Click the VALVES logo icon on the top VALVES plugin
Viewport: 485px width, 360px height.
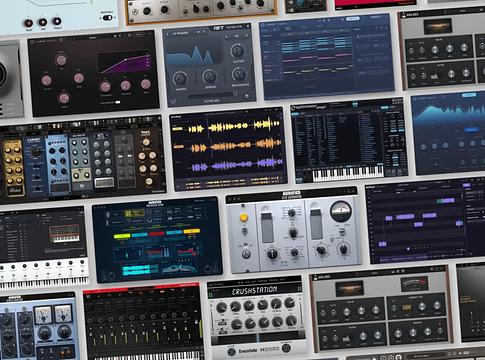point(404,15)
